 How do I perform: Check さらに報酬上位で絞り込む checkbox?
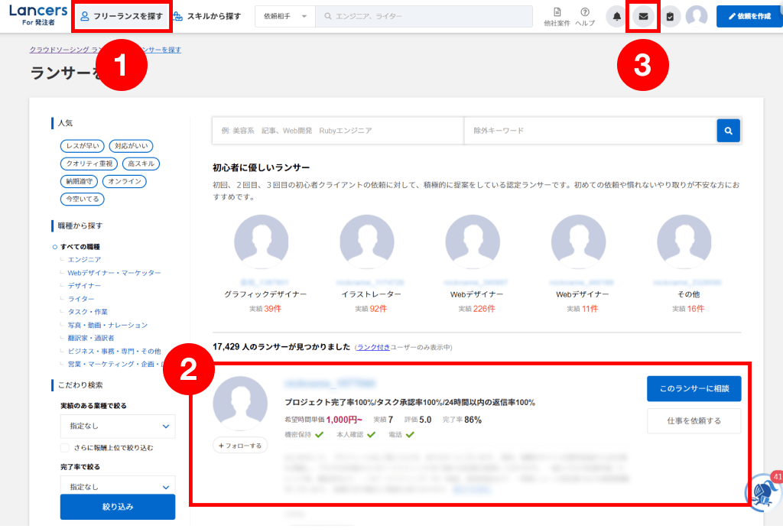coord(65,448)
